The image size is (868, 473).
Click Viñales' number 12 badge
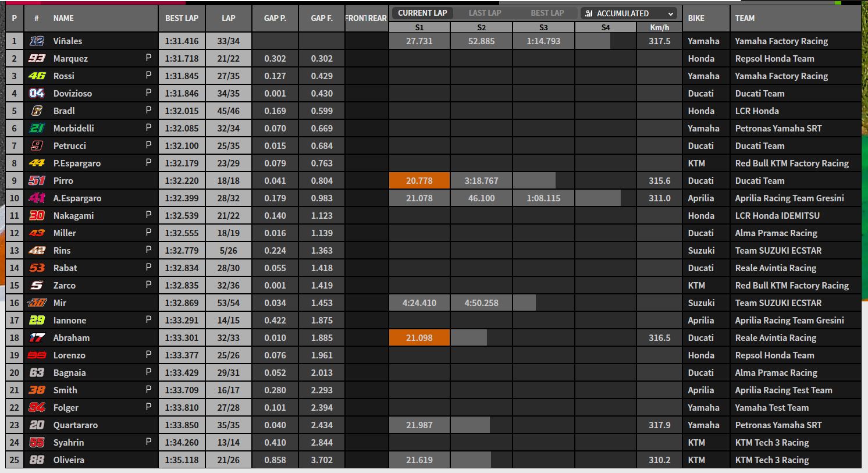click(x=37, y=41)
